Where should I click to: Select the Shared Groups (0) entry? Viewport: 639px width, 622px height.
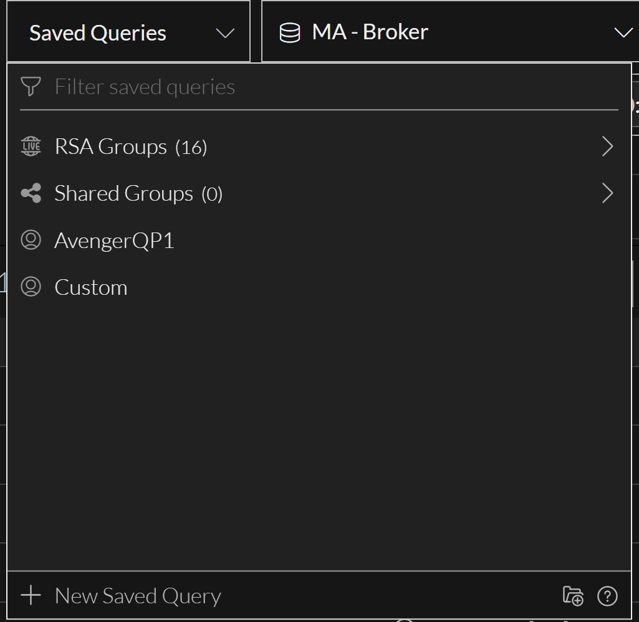(x=138, y=193)
